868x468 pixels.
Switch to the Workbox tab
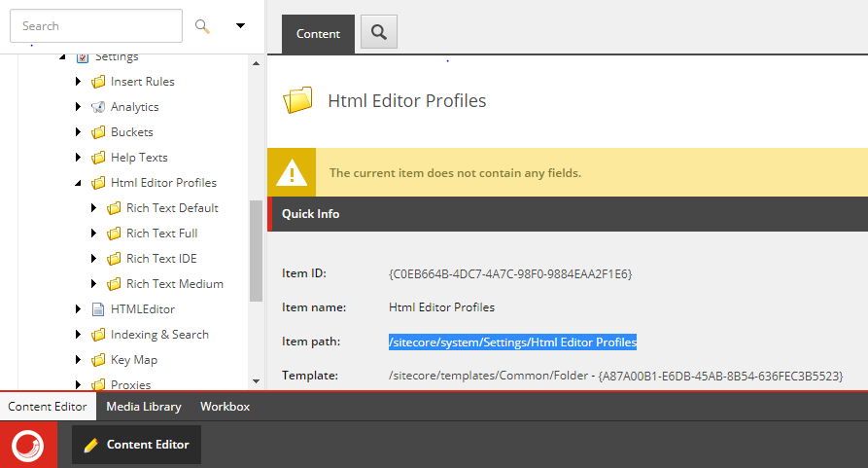point(226,407)
